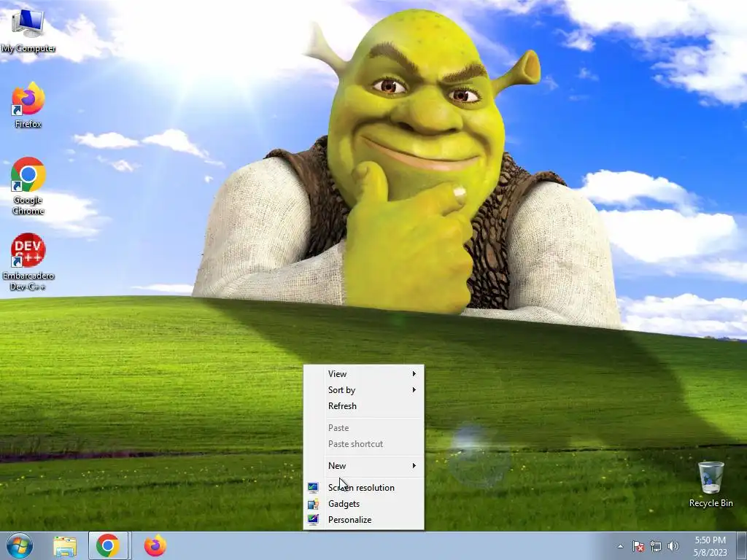The image size is (747, 560).
Task: Open Action Center flag tray icon
Action: pyautogui.click(x=638, y=547)
